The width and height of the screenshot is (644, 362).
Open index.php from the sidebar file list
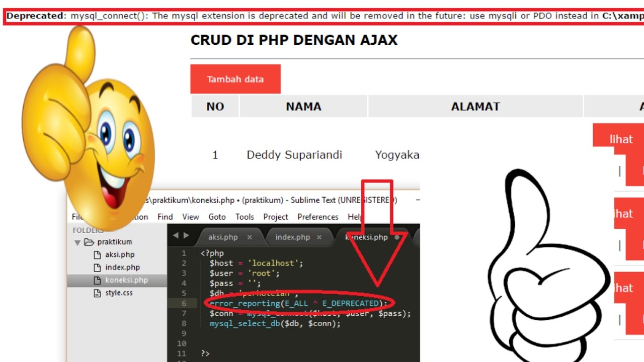coord(122,267)
